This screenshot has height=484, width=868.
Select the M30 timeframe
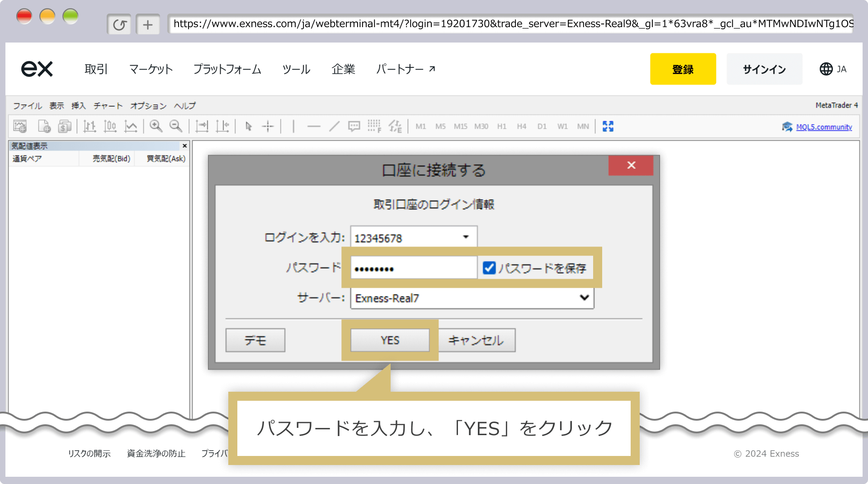tap(481, 127)
